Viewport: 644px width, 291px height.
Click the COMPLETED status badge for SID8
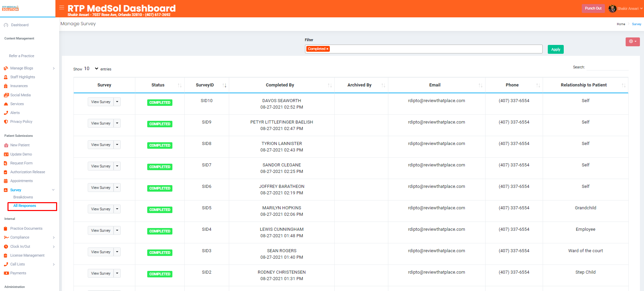point(160,146)
